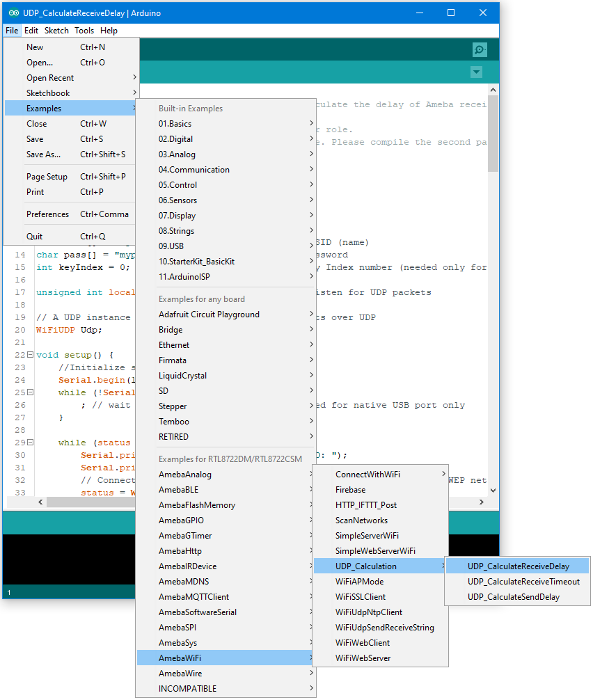
Task: Expand 03.Analog examples
Action: (x=226, y=154)
